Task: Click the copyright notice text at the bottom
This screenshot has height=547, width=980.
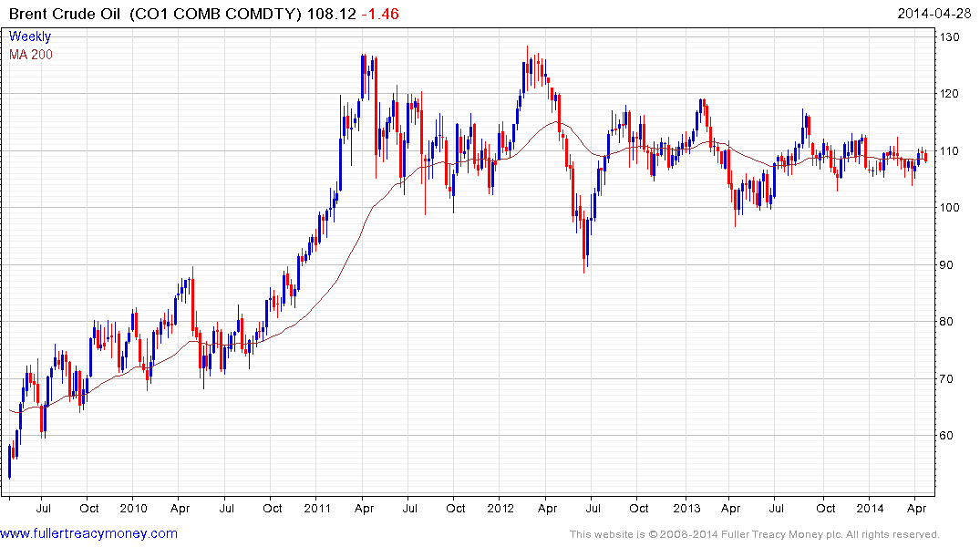Action: [755, 534]
